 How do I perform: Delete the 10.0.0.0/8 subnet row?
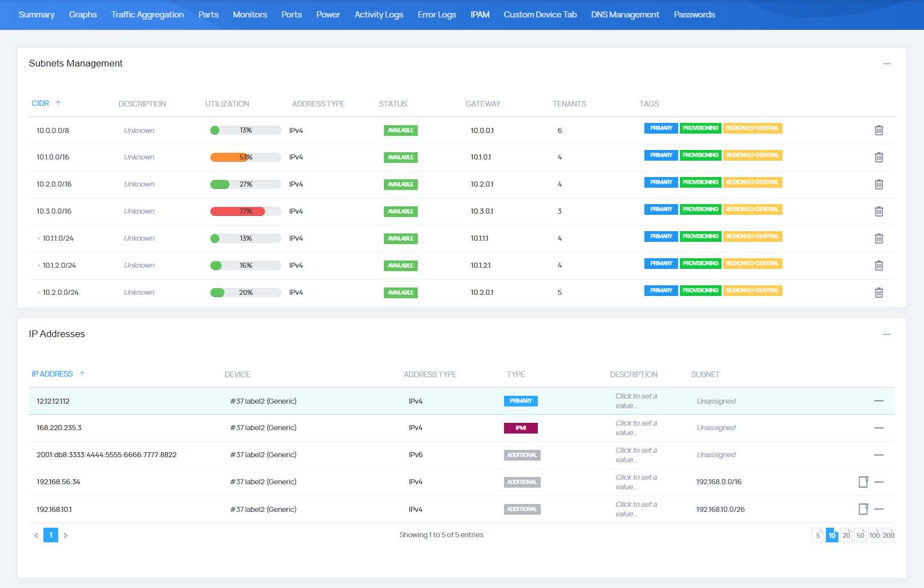click(x=878, y=130)
